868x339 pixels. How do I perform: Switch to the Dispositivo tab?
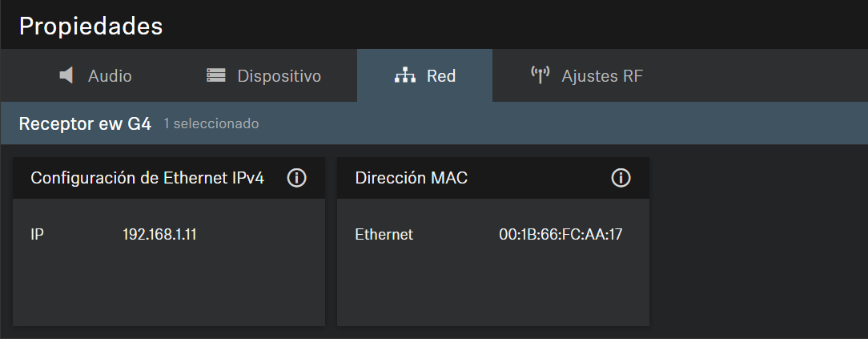point(263,75)
